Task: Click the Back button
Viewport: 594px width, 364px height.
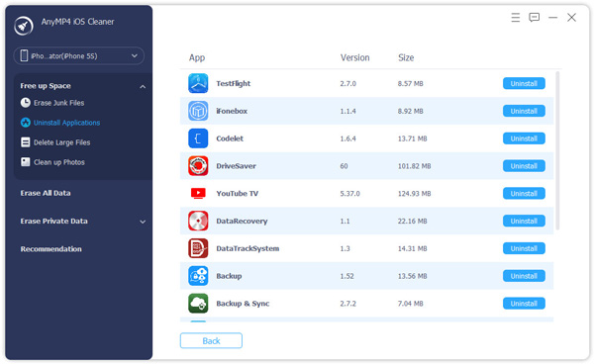Action: [211, 340]
